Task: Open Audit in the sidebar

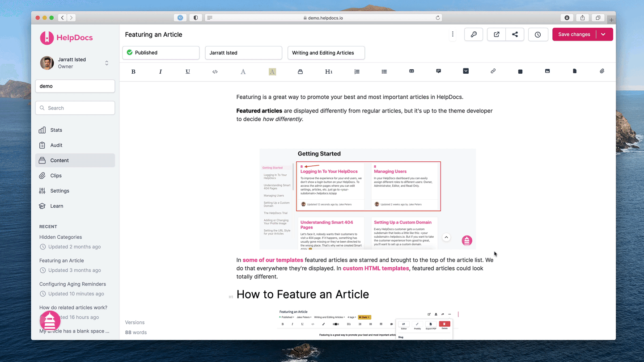Action: (75, 145)
